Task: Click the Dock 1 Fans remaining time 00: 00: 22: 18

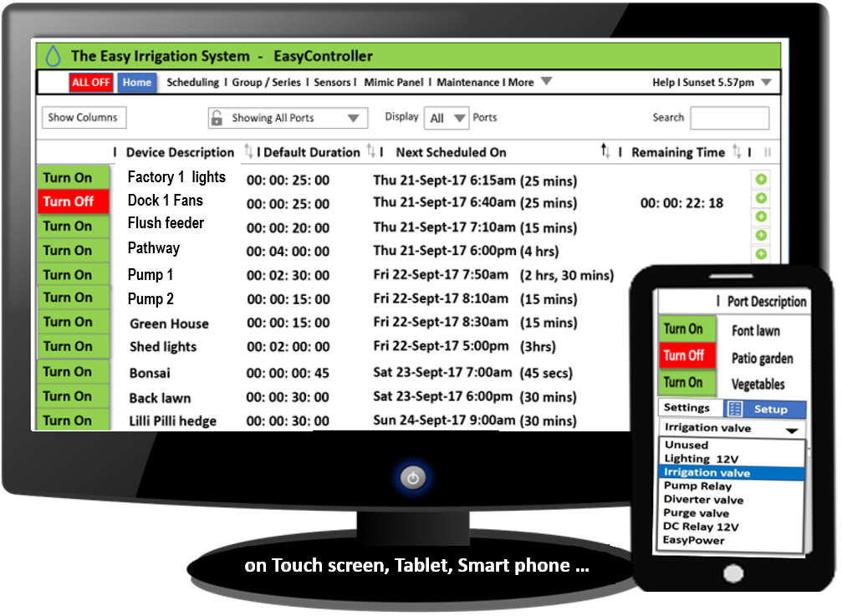Action: click(681, 203)
